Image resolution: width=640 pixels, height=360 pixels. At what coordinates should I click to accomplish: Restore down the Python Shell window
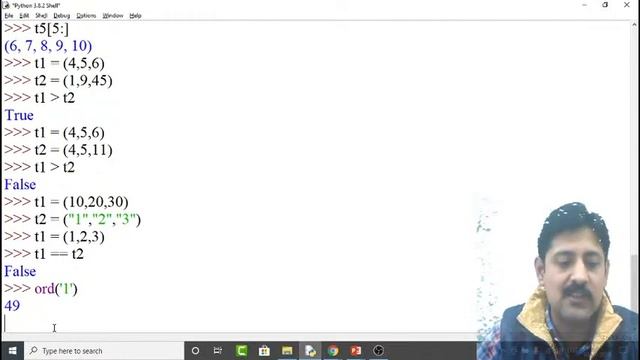pyautogui.click(x=605, y=5)
